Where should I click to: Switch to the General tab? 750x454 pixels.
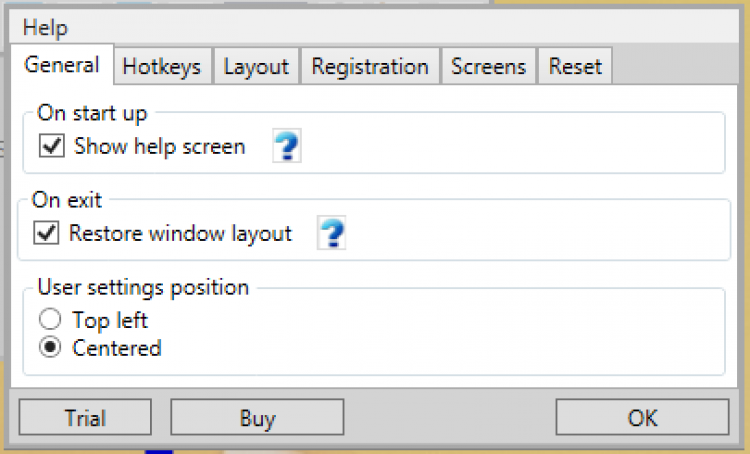[x=62, y=66]
